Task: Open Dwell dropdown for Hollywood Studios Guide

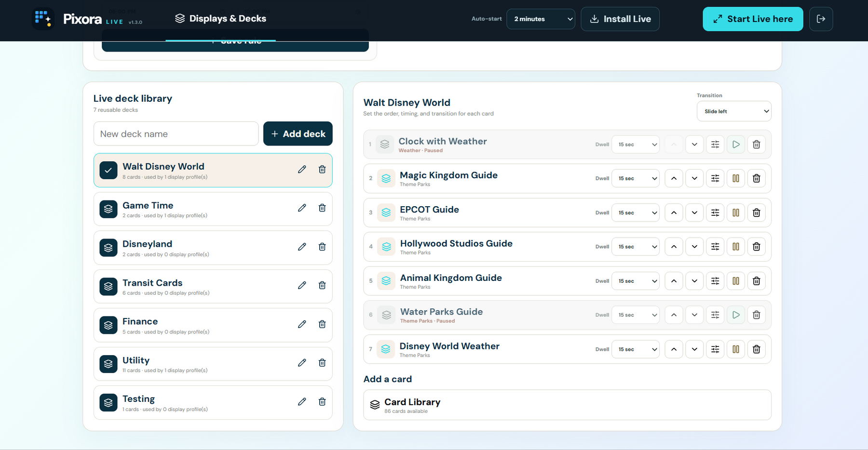Action: (x=636, y=247)
